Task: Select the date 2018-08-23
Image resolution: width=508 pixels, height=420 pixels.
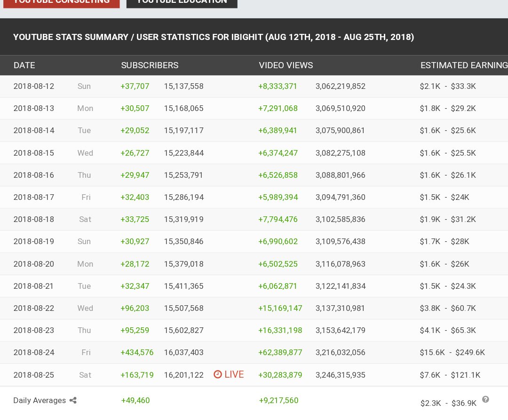Action: pyautogui.click(x=34, y=330)
